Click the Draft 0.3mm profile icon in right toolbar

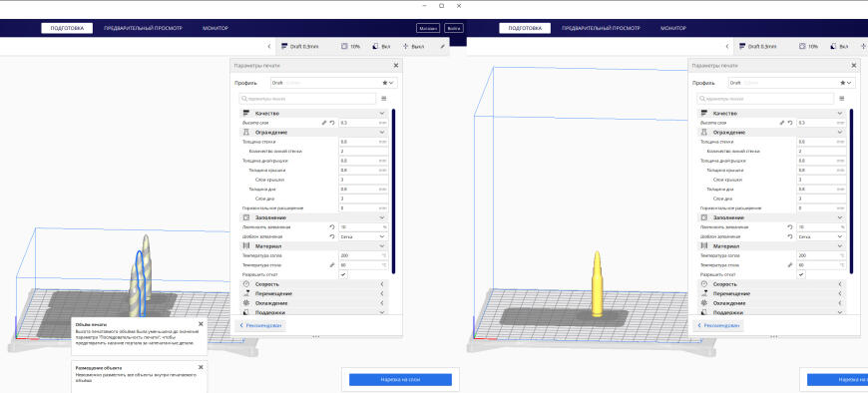(x=742, y=47)
